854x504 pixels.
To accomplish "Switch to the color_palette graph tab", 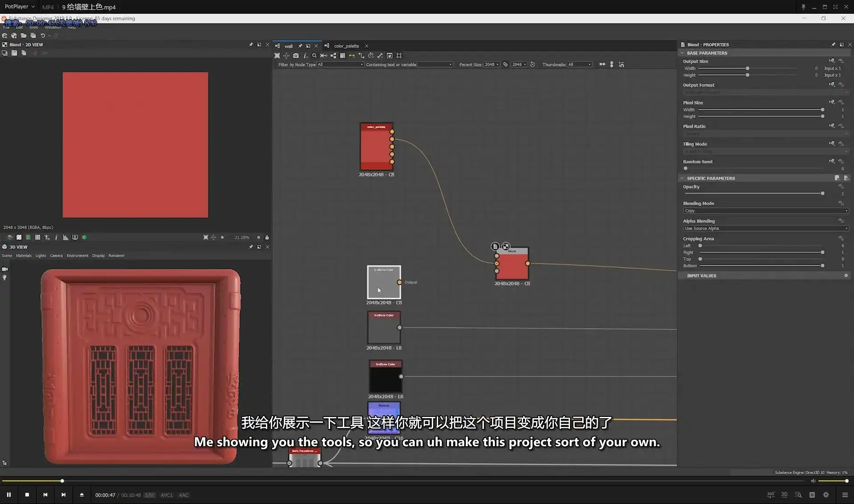I will [346, 46].
